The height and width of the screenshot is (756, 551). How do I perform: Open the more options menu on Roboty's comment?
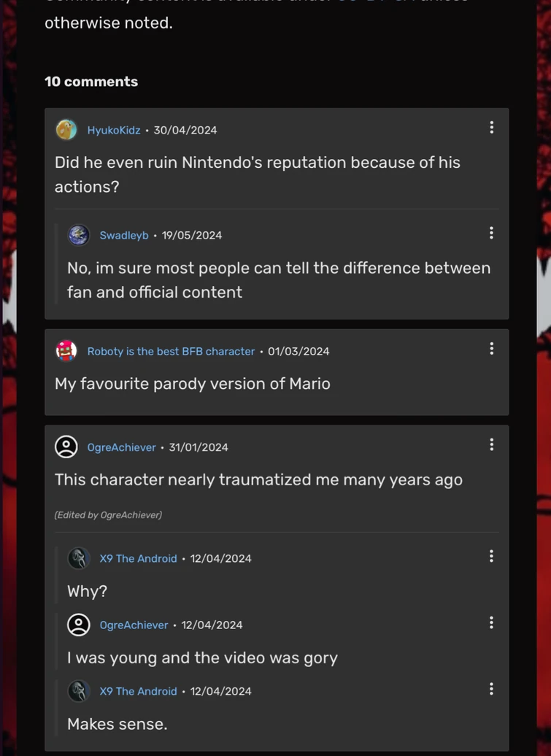[491, 349]
